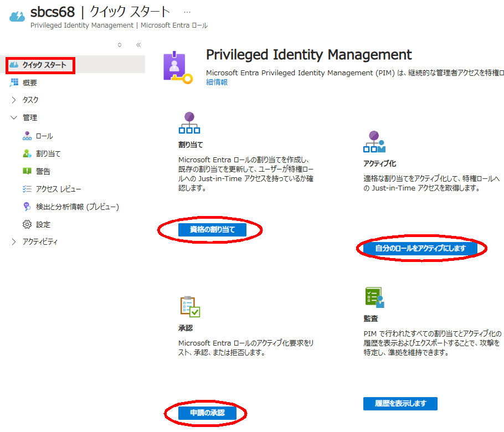The width and height of the screenshot is (504, 432).
Task: Collapse the sidebar with the double-chevron button
Action: tap(138, 45)
